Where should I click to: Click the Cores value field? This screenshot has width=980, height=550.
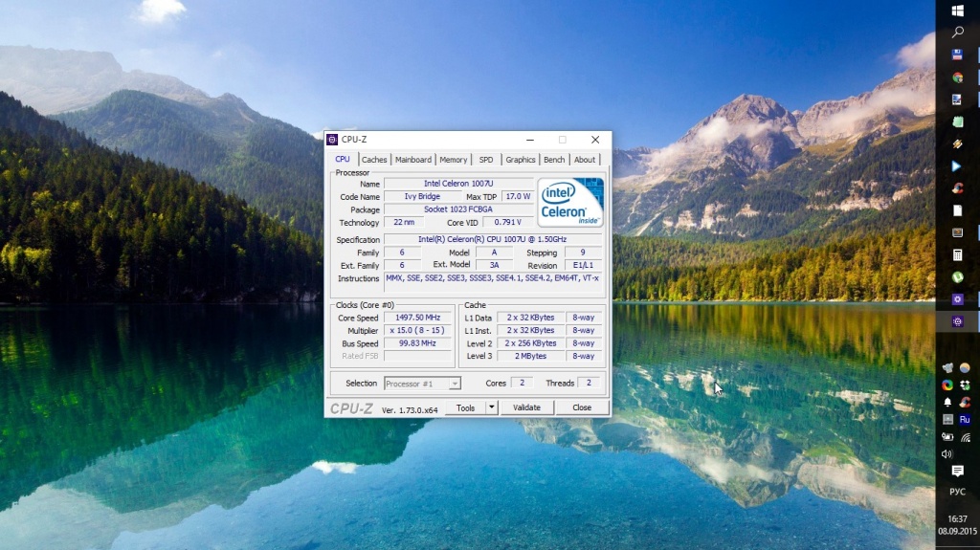[x=522, y=384]
